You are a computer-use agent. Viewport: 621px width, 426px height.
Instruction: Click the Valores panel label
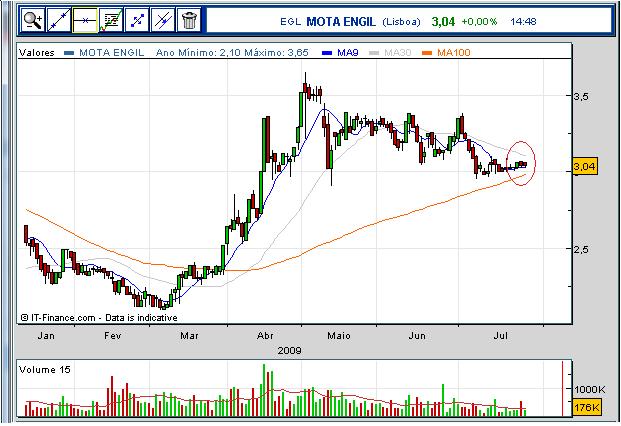(36, 53)
